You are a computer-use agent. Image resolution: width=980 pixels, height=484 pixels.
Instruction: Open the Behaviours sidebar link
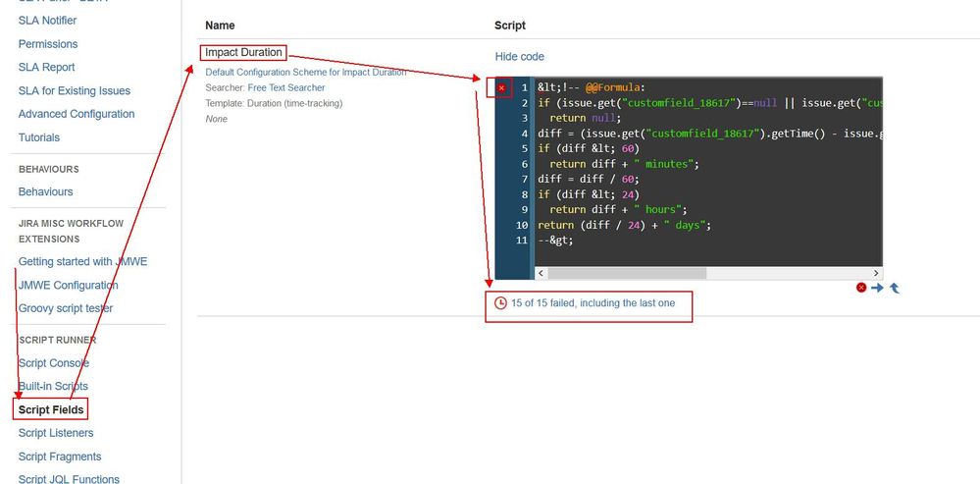[46, 191]
